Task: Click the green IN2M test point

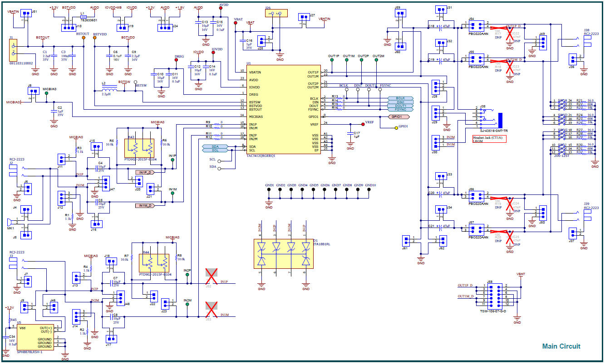Action: [x=187, y=304]
